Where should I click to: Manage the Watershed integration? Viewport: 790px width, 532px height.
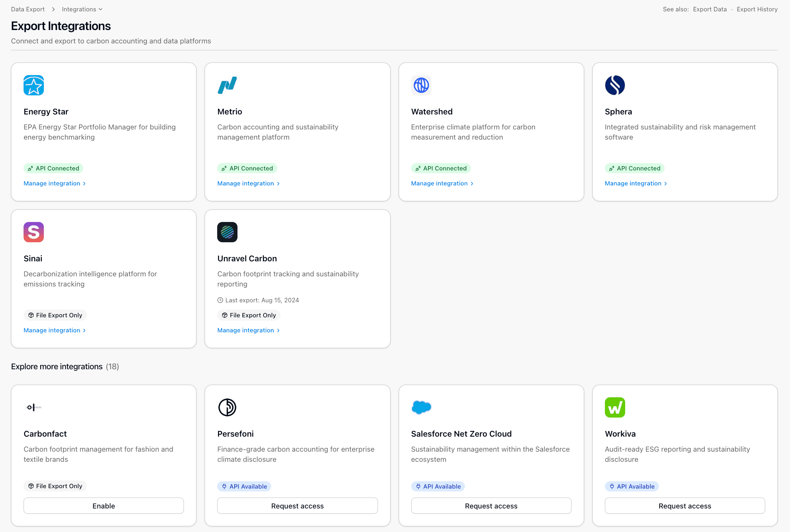(x=442, y=183)
